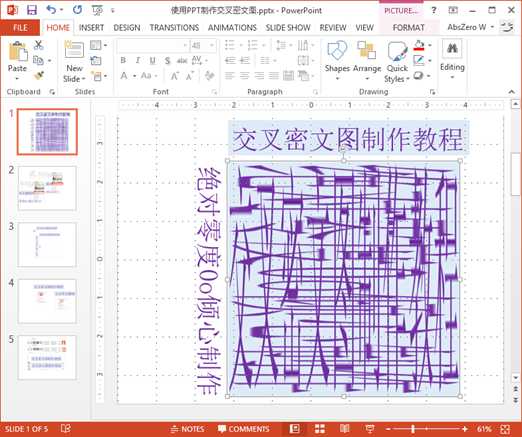
Task: Open the font size dropdown
Action: point(212,45)
